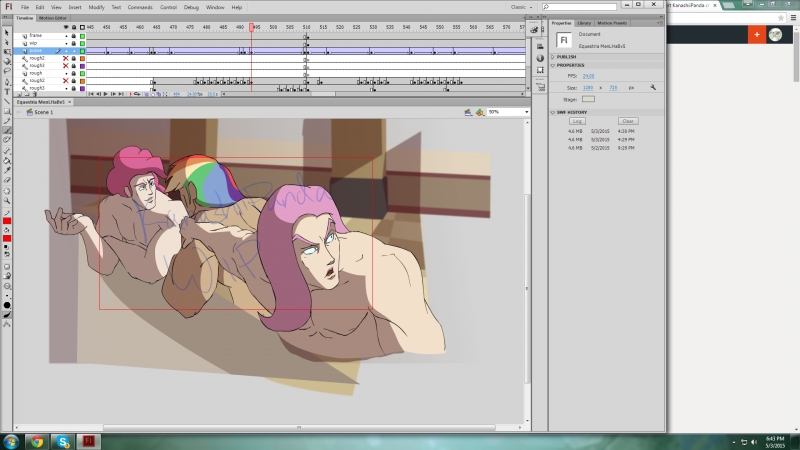Click the Stage color swatch
800x450 pixels.
(588, 99)
